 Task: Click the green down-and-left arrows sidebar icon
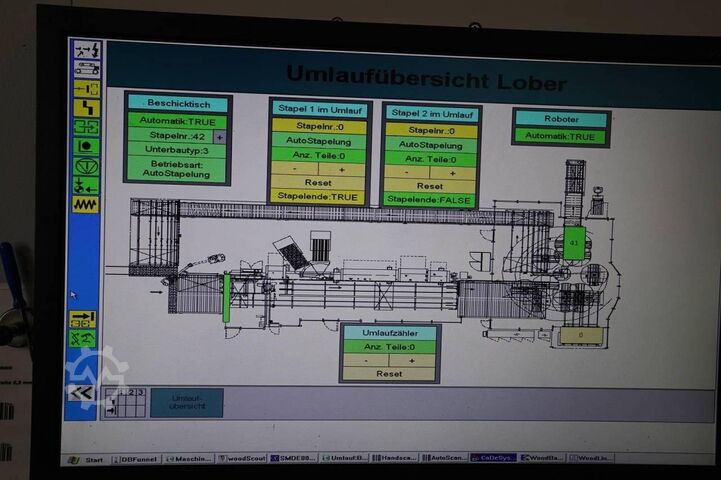(x=86, y=185)
